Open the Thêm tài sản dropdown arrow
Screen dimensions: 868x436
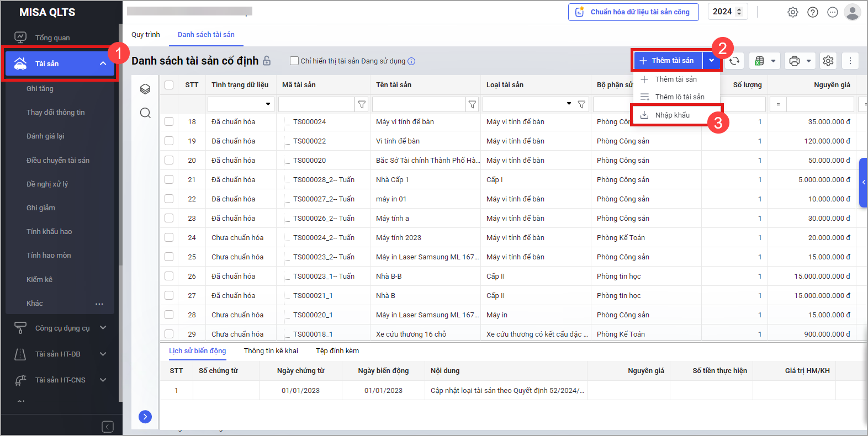click(x=712, y=61)
